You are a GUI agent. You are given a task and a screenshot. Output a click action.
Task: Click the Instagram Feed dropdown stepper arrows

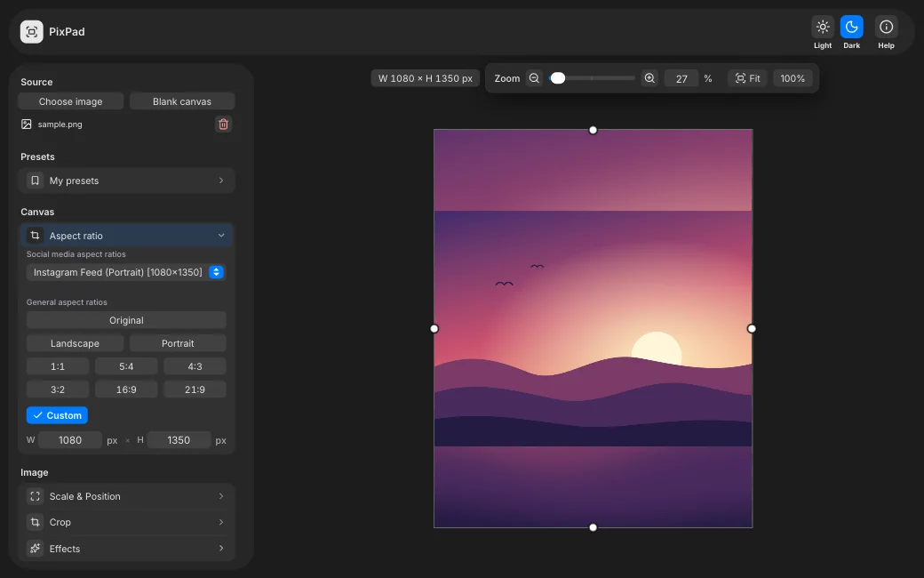click(216, 272)
